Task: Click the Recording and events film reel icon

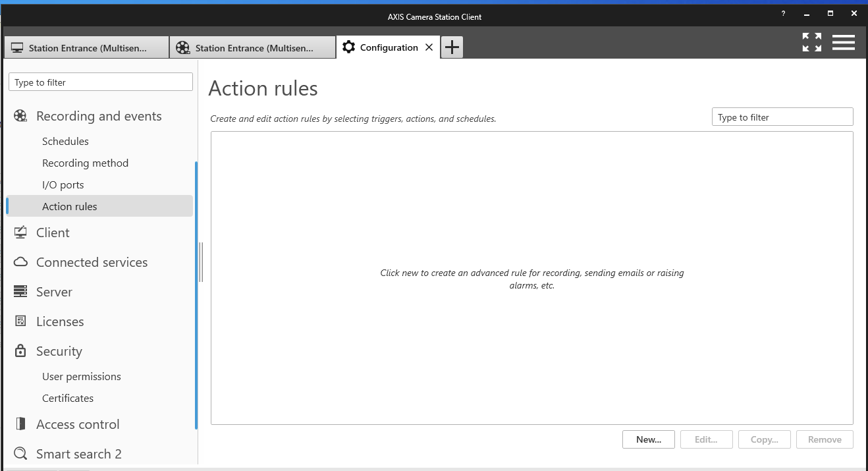Action: (x=20, y=117)
